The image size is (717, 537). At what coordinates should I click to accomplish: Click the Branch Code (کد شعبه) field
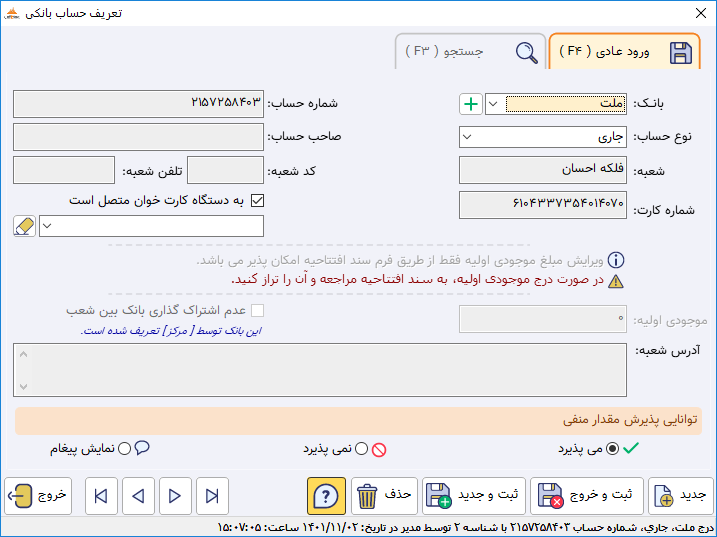(225, 170)
